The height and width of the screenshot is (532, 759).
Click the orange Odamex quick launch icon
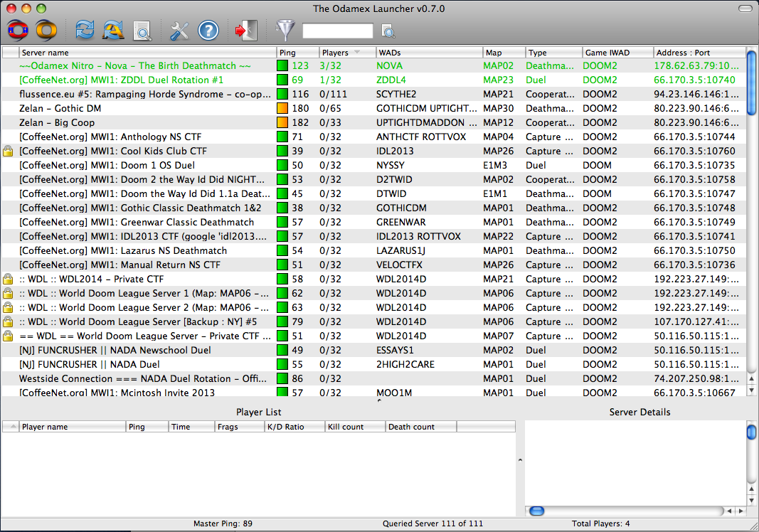[x=46, y=30]
